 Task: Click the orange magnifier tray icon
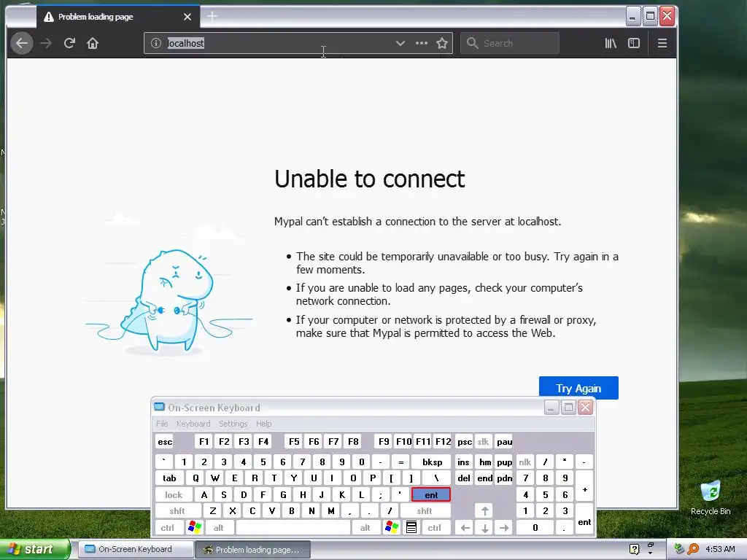(693, 549)
